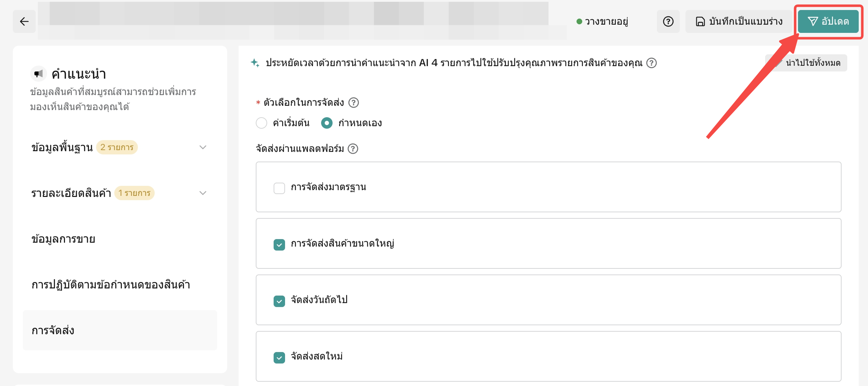Click บันทึกเป็นแบบร่าง save draft button
This screenshot has width=868, height=386.
point(739,21)
